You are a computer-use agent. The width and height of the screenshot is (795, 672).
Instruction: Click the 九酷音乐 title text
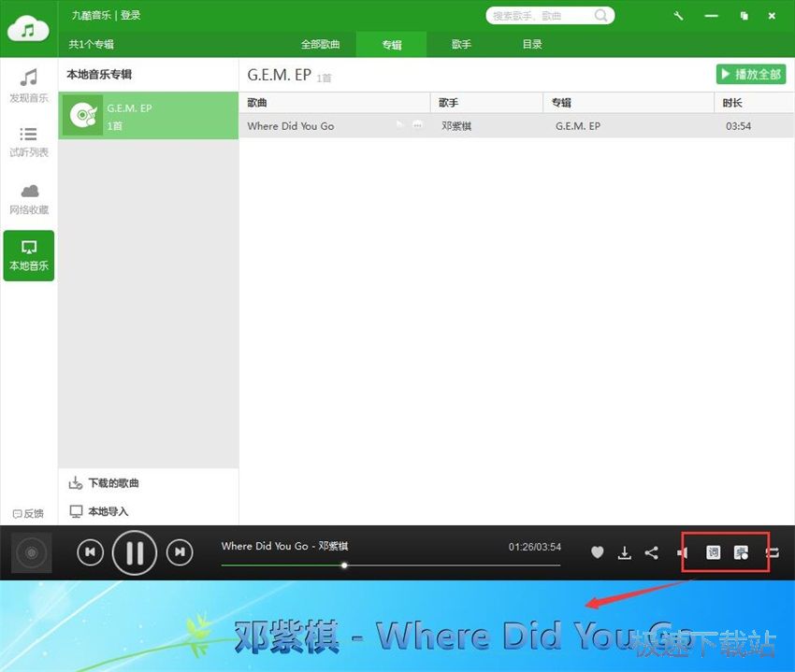pyautogui.click(x=92, y=15)
